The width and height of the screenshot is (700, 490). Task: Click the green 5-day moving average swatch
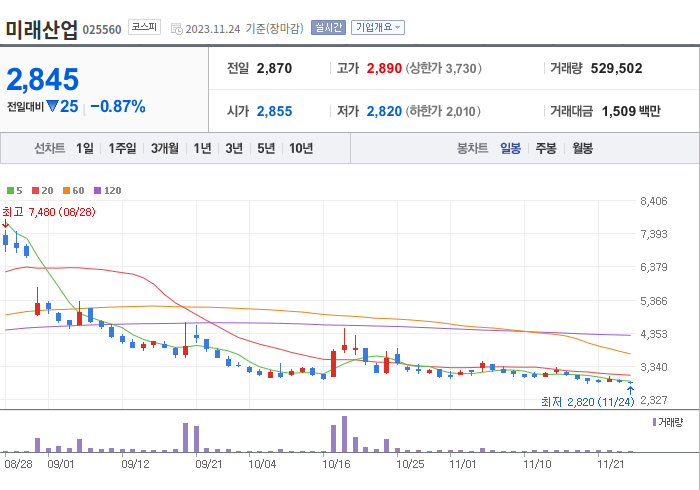pos(10,191)
